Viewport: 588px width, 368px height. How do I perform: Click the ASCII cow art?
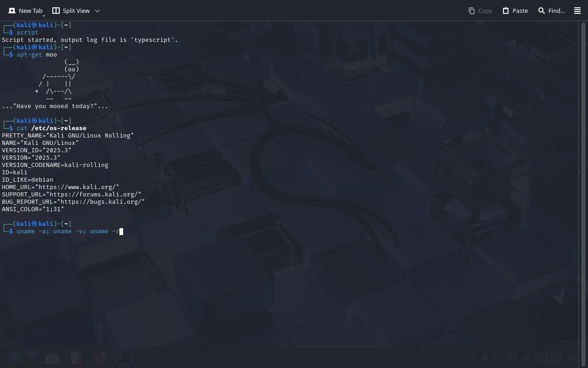(x=57, y=80)
